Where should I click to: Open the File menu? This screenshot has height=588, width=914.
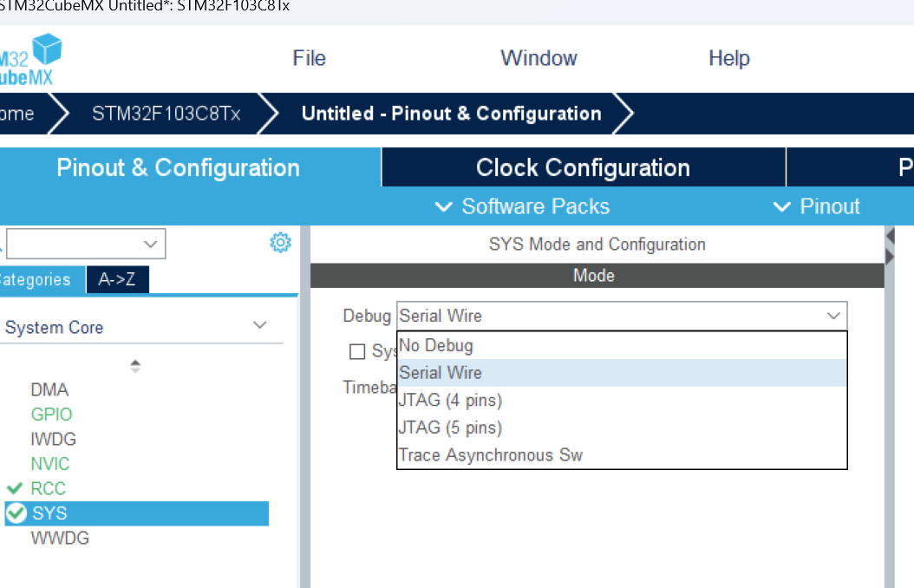pos(309,58)
